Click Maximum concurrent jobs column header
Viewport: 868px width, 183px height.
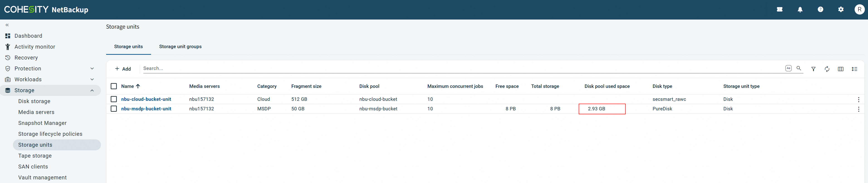(455, 86)
